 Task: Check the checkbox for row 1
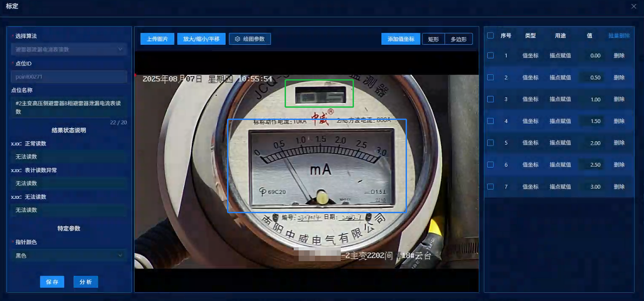coord(490,55)
